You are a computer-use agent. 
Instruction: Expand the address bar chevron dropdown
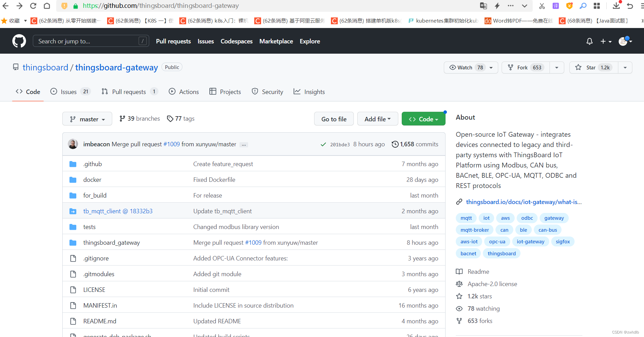524,6
